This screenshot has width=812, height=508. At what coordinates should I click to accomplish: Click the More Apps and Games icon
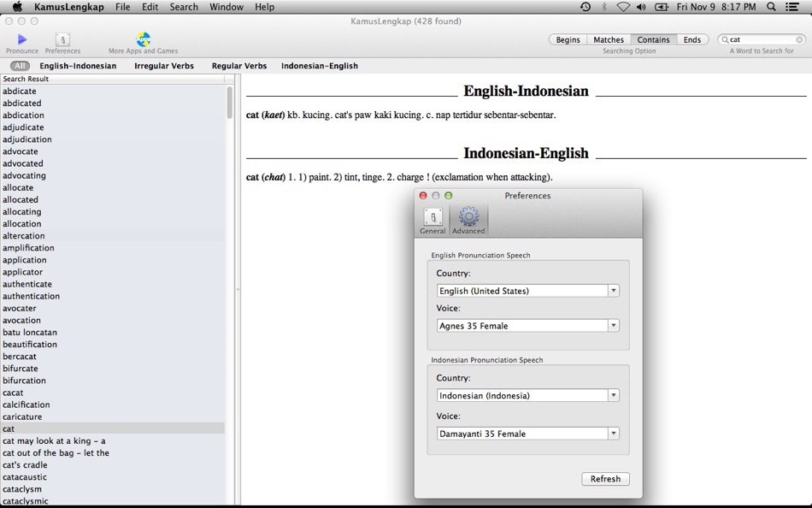coord(142,38)
